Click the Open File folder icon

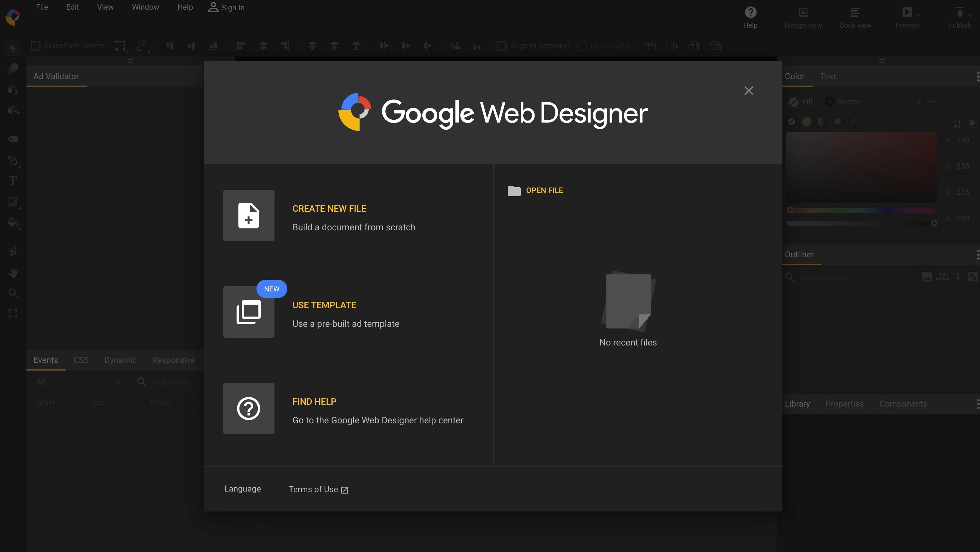(514, 191)
